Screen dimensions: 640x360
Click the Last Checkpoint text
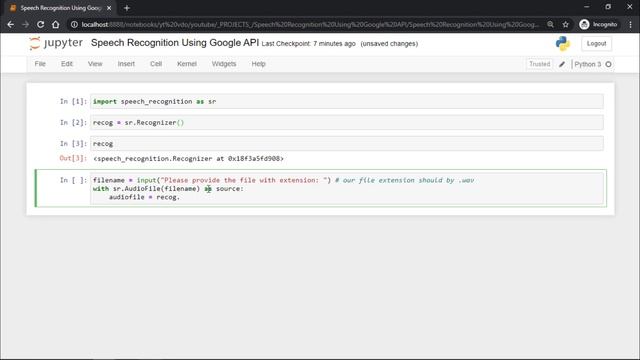(309, 44)
